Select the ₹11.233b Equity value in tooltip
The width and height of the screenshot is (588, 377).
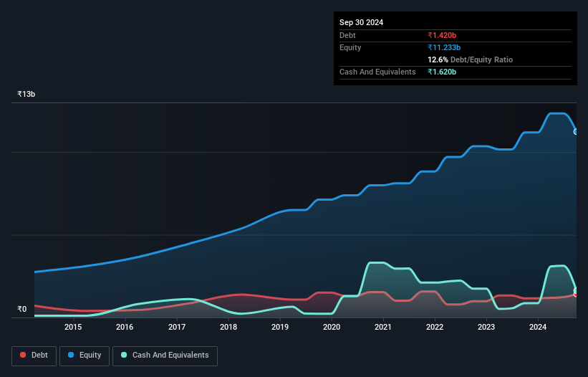444,47
